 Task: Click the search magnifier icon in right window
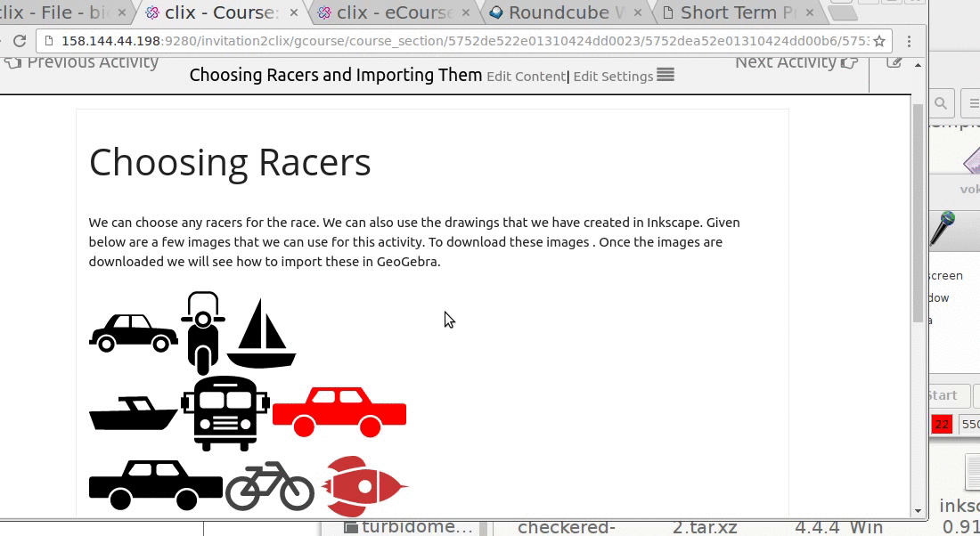(x=941, y=104)
